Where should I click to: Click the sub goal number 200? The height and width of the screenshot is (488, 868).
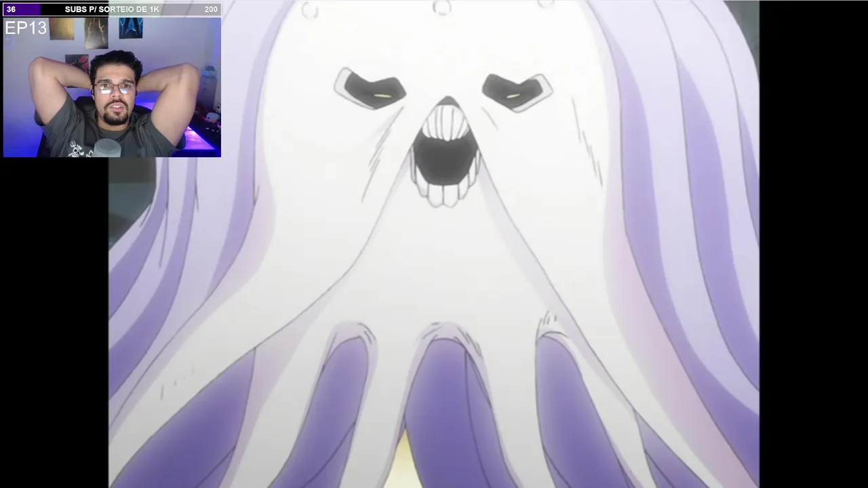[211, 9]
